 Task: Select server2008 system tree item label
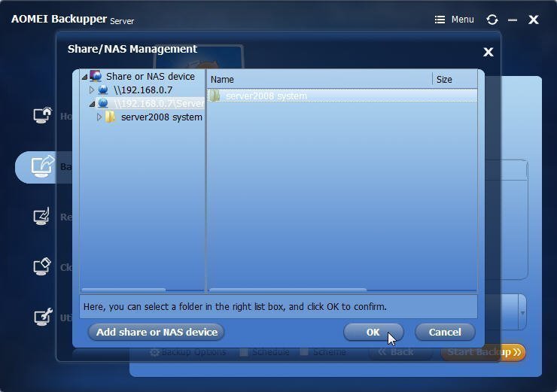162,117
